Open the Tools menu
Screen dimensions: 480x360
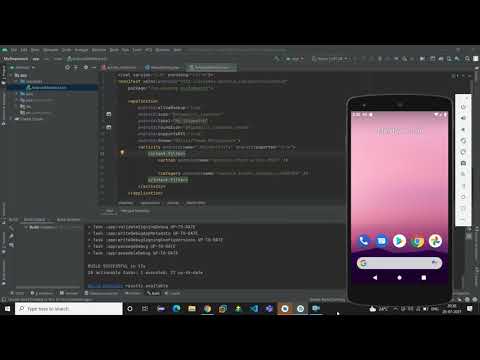click(x=137, y=50)
